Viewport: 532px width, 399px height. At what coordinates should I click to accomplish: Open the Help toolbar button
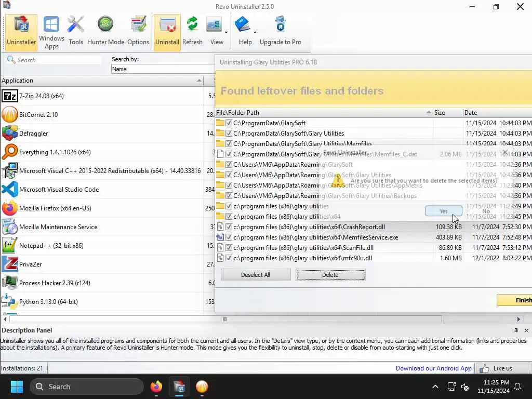(x=243, y=32)
